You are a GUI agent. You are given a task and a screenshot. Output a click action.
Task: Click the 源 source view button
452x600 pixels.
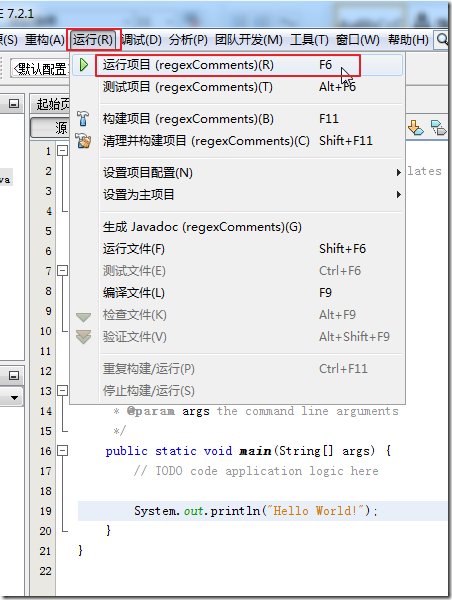click(x=51, y=128)
